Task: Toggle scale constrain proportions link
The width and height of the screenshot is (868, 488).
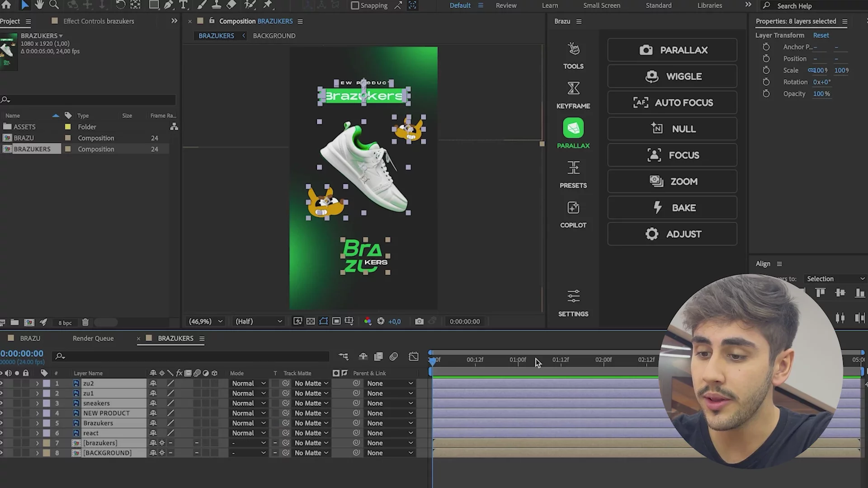Action: tap(811, 70)
